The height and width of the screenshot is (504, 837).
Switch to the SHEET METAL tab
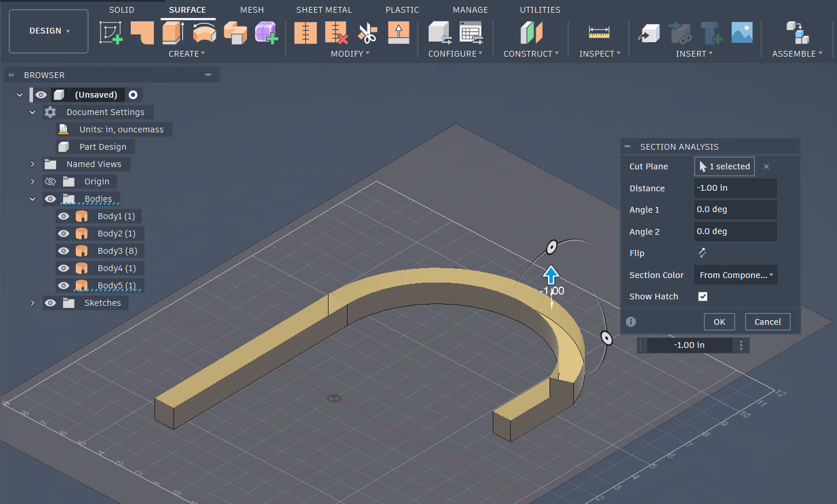coord(324,10)
